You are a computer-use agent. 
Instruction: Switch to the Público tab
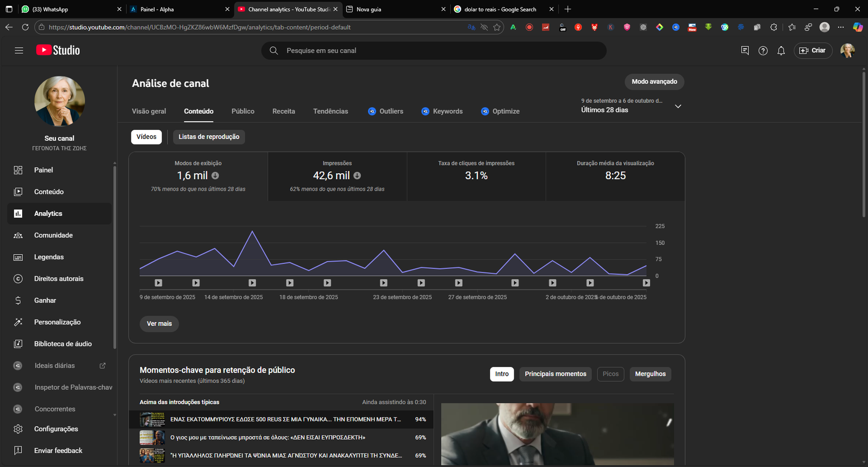[x=242, y=111]
